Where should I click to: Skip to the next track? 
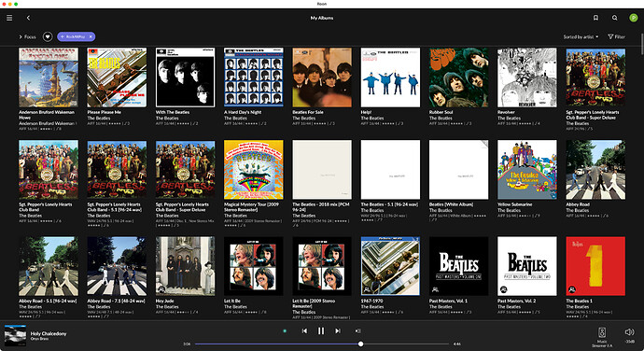(x=337, y=330)
